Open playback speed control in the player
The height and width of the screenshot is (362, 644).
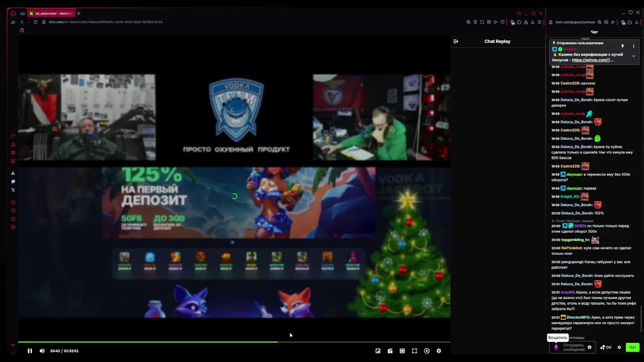[427, 351]
